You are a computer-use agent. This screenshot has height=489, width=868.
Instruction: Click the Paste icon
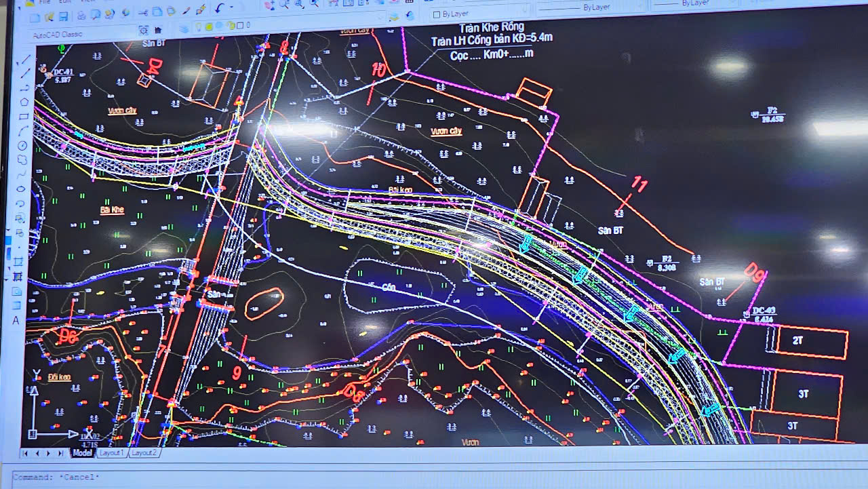(x=171, y=12)
